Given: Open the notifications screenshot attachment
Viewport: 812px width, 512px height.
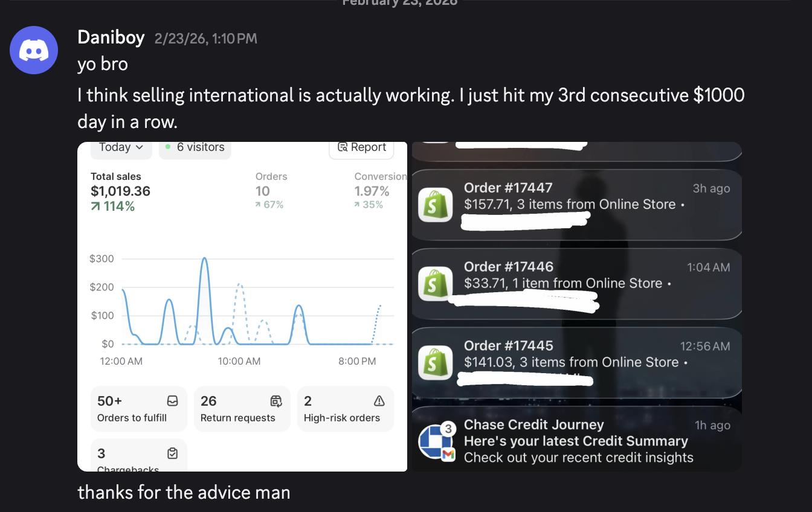Looking at the screenshot, I should [576, 307].
